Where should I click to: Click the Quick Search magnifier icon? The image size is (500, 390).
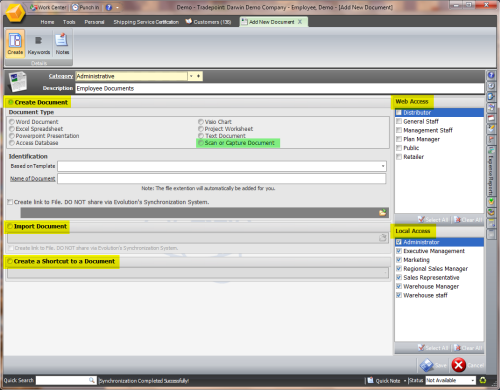[x=92, y=380]
